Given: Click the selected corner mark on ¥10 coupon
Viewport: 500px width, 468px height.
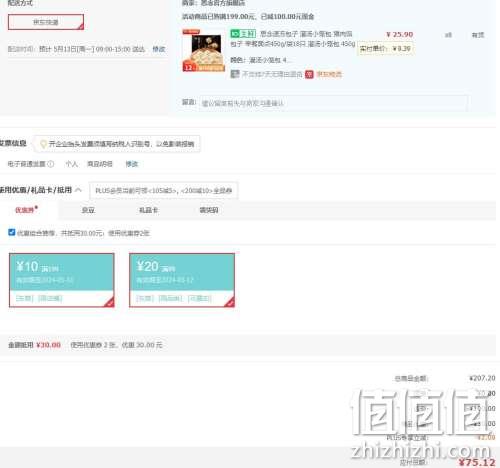Looking at the screenshot, I should click(109, 302).
